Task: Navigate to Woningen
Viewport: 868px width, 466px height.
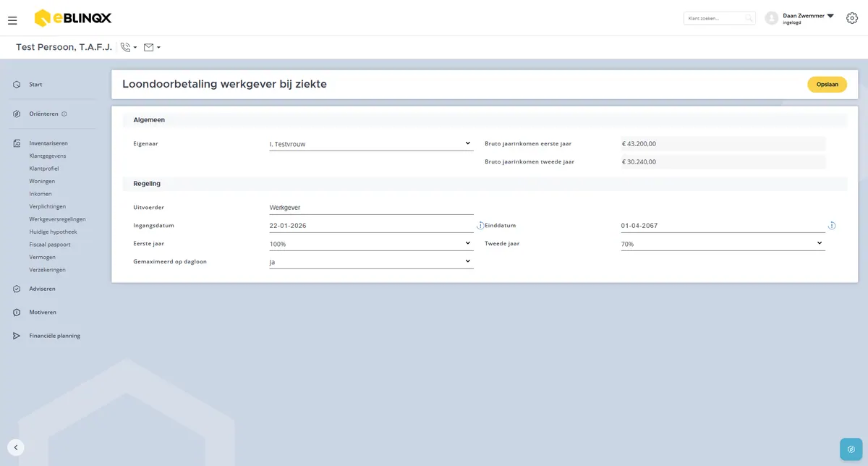Action: point(42,181)
